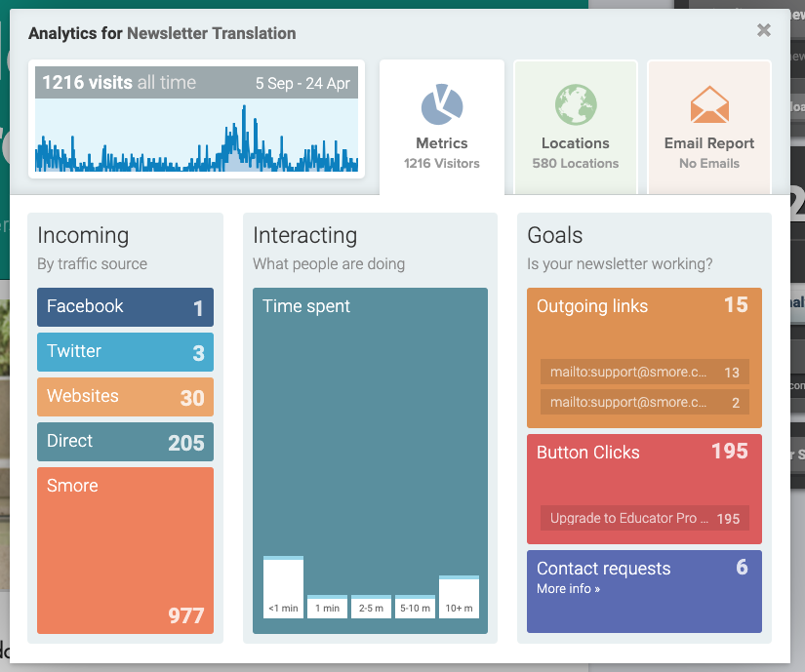Click the 5-10 m time spent bar
805x672 pixels.
(x=415, y=607)
